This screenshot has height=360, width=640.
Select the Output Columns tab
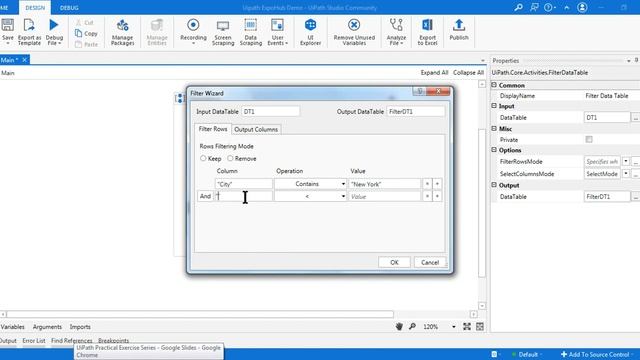(256, 129)
